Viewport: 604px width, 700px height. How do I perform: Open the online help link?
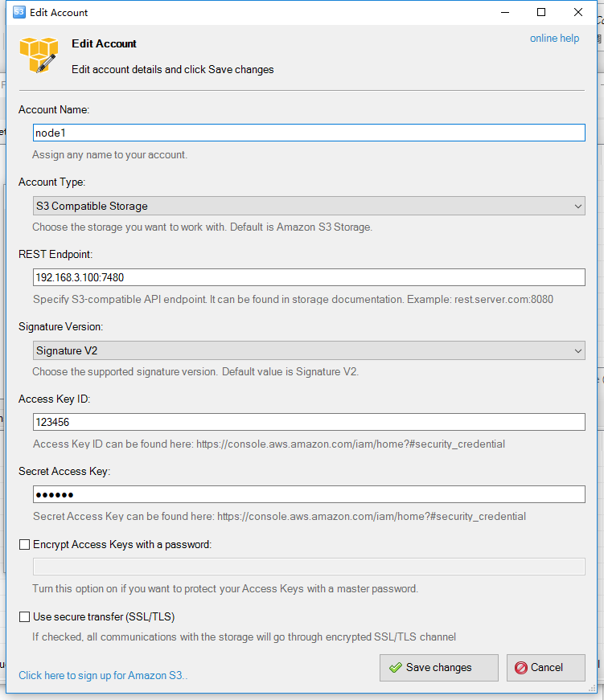pos(554,39)
